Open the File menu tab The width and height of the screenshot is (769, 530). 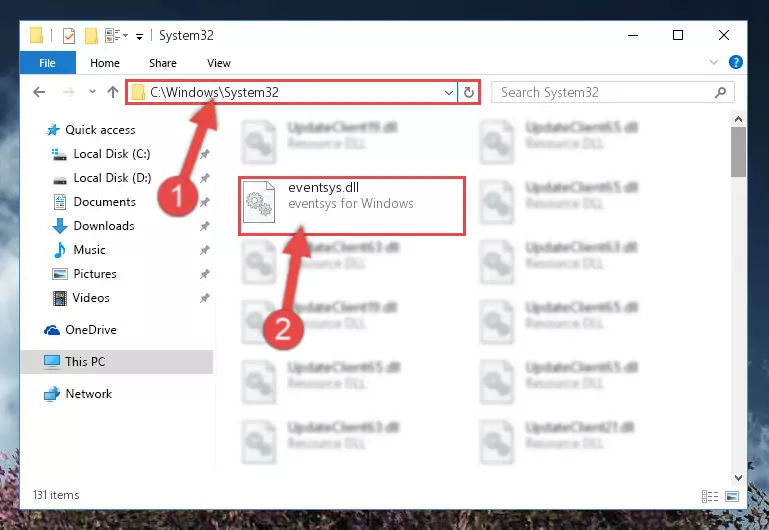click(x=48, y=63)
